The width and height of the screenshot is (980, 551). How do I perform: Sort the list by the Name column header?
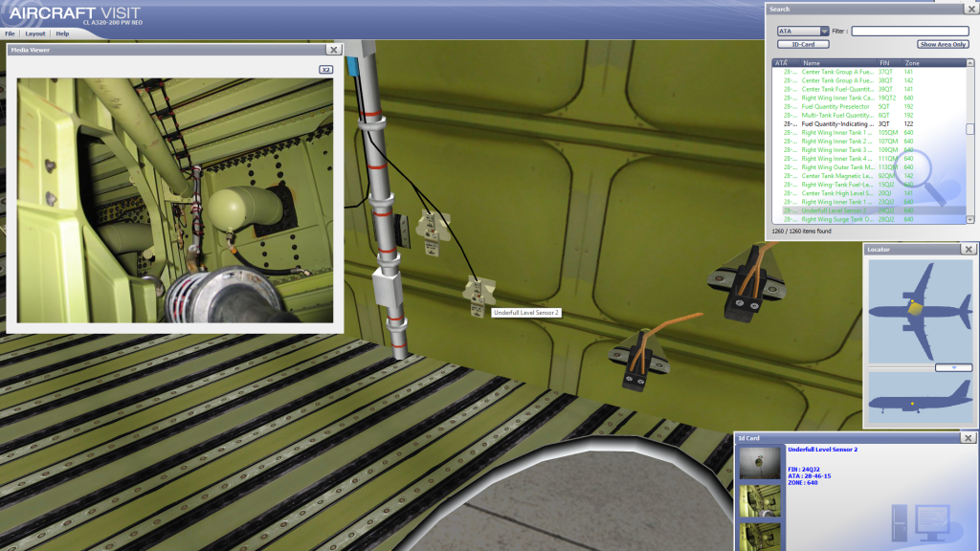(x=837, y=63)
